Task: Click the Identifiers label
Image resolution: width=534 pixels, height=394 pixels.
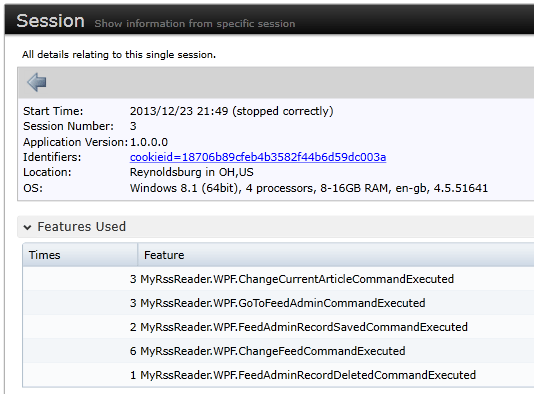Action: point(52,157)
